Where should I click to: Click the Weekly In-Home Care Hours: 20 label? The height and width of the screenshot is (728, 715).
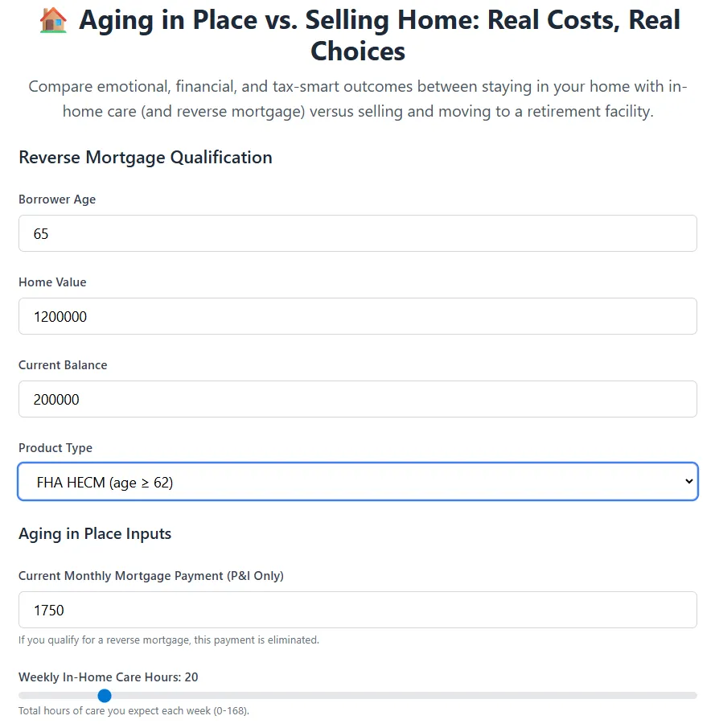pyautogui.click(x=109, y=677)
